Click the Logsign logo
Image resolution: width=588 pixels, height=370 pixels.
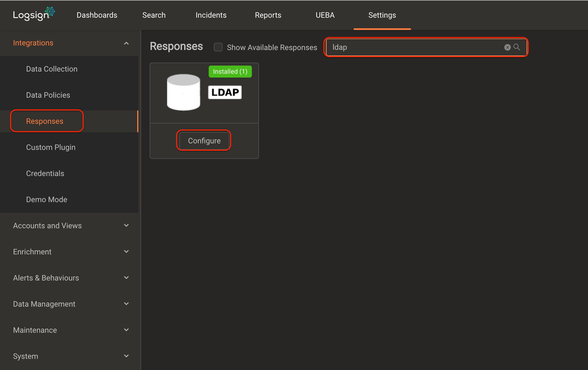coord(34,14)
